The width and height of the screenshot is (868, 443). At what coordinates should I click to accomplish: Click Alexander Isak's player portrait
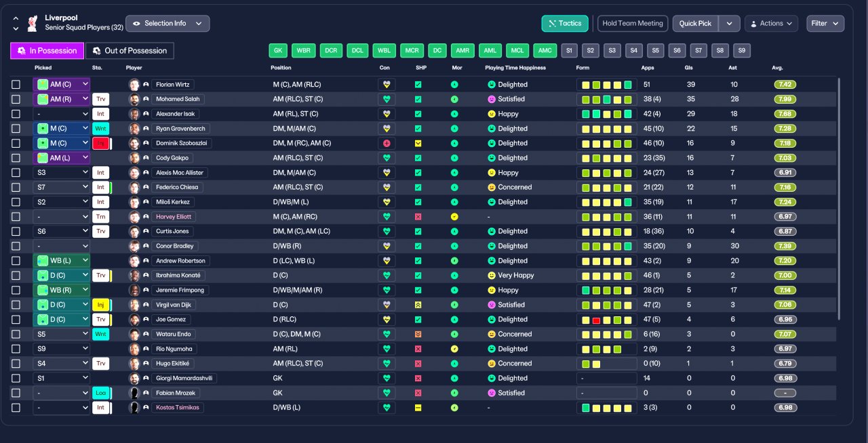[x=134, y=114]
